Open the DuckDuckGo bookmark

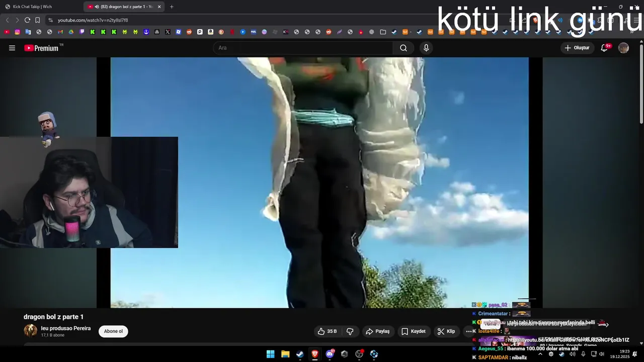coord(221,32)
